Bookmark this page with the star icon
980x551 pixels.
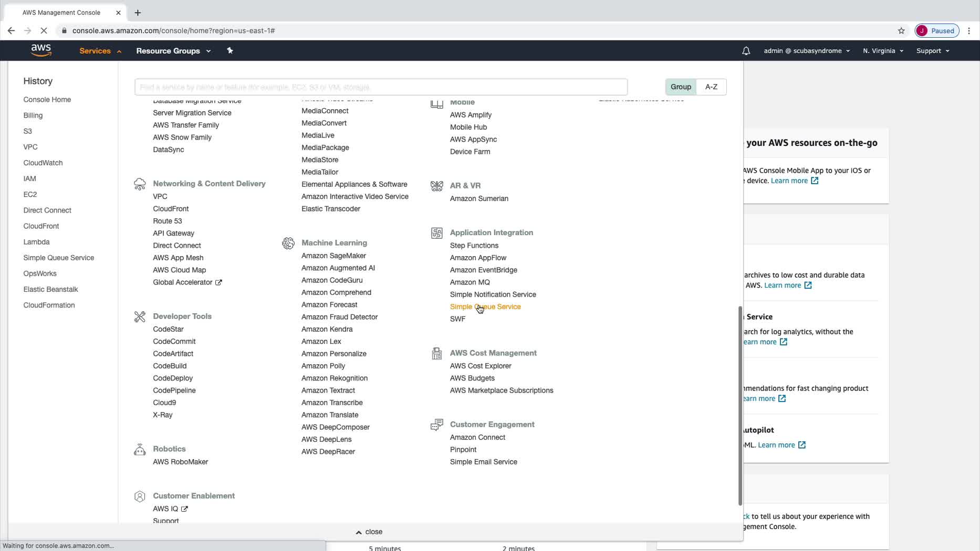tap(901, 30)
